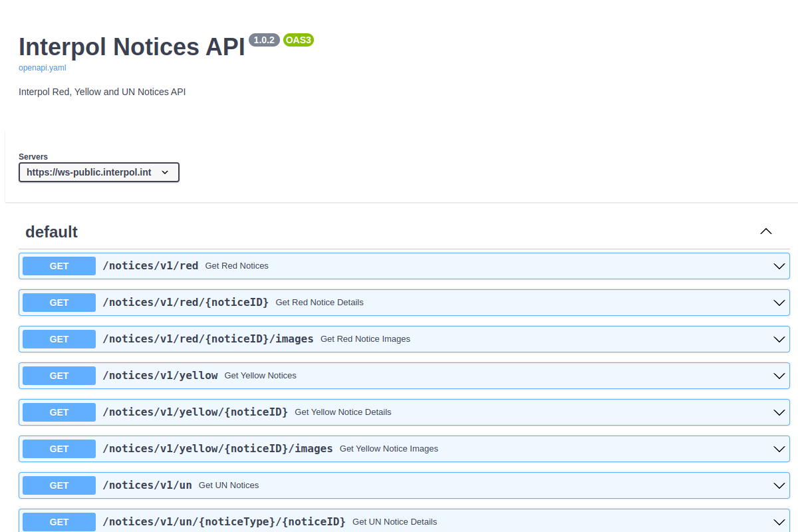Select the /notices/v1/yellow path
The height and width of the screenshot is (532, 798).
tap(160, 376)
